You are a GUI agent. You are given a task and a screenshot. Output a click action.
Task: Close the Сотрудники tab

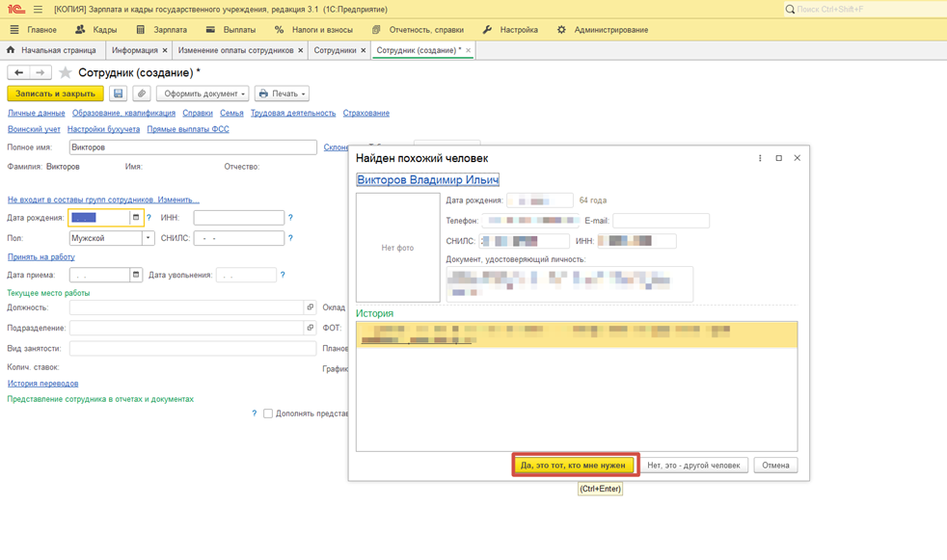(363, 51)
